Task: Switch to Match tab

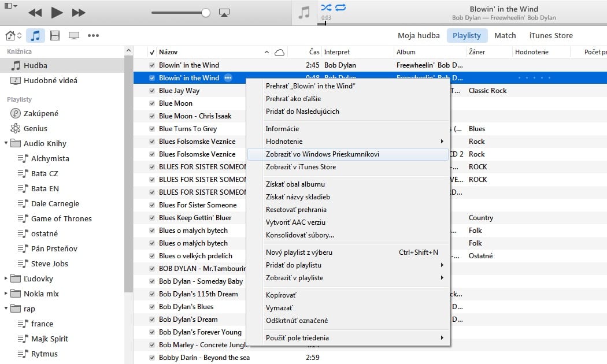Action: [x=505, y=36]
